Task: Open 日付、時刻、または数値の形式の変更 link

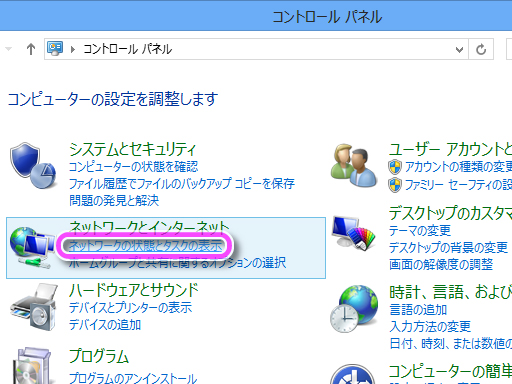Action: [450, 343]
